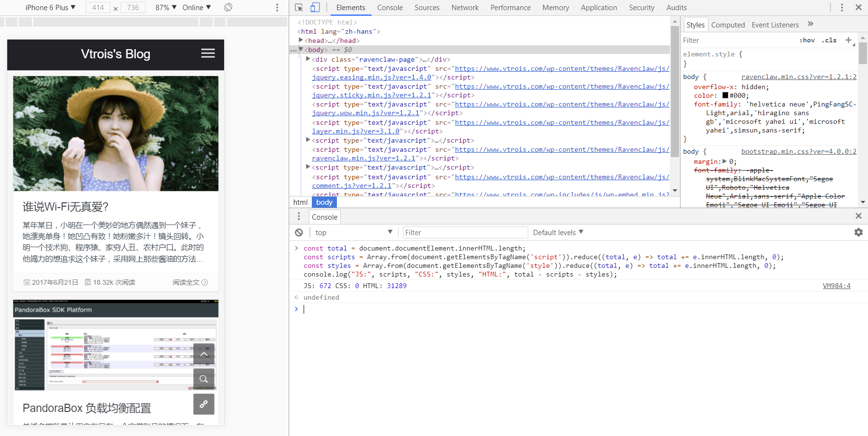Click 阅读全文 read more link
The width and height of the screenshot is (868, 436).
pyautogui.click(x=190, y=282)
